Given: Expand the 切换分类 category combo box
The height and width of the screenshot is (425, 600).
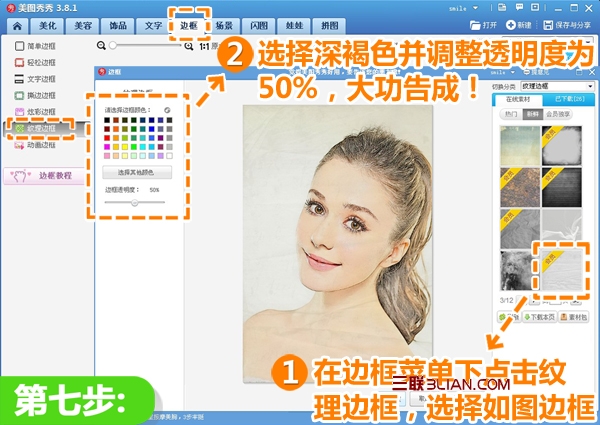Looking at the screenshot, I should [x=557, y=86].
